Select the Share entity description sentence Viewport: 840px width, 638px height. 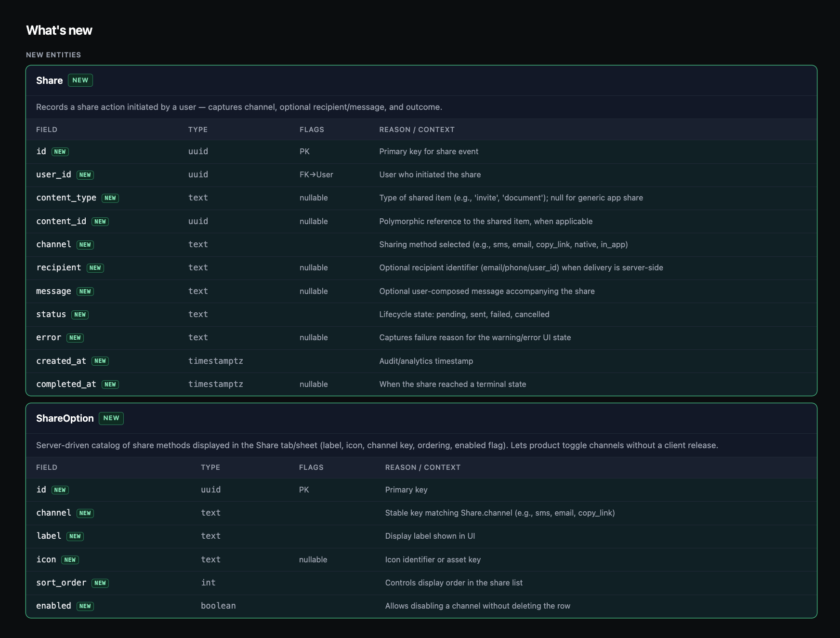tap(239, 107)
